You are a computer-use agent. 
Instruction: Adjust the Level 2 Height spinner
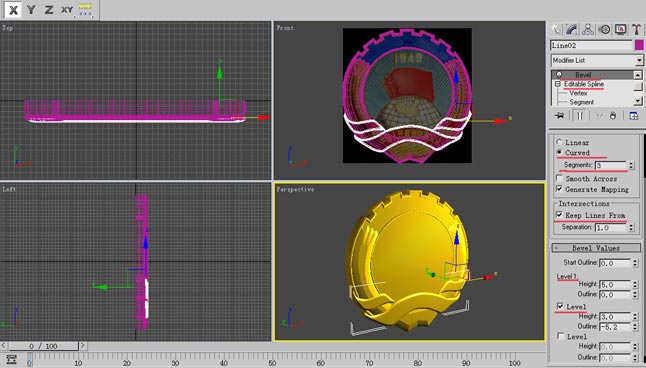(x=635, y=316)
